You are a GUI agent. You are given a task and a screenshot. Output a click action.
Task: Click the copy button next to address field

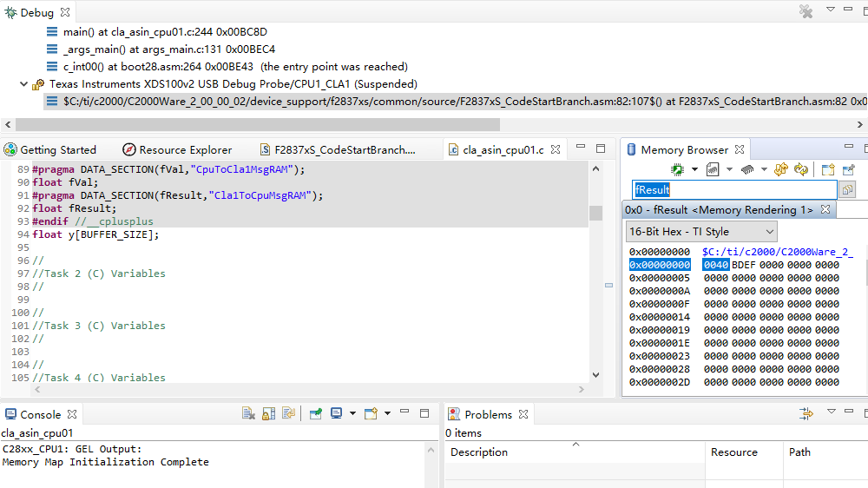(847, 190)
